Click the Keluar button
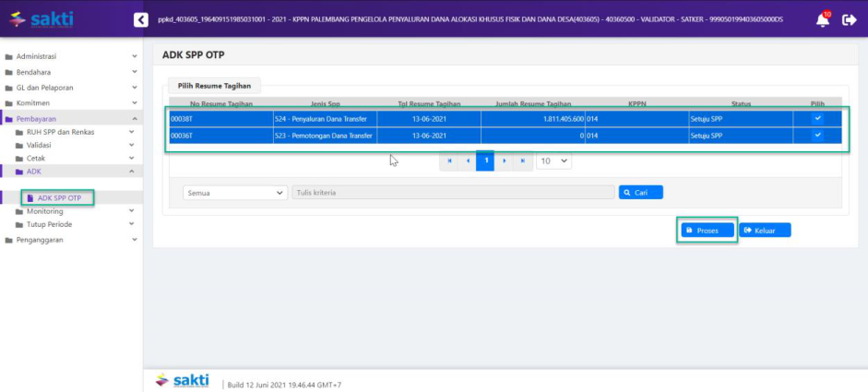The width and height of the screenshot is (868, 392). 766,230
